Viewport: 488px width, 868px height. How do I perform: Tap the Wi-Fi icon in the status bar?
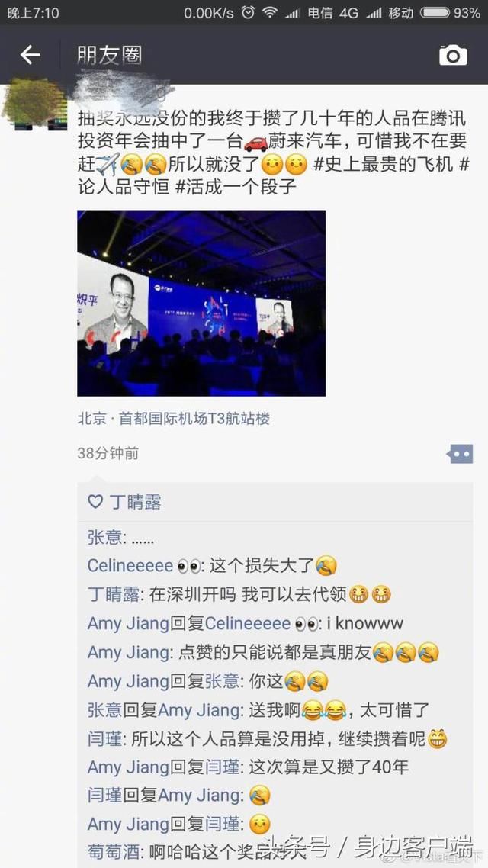(x=269, y=12)
